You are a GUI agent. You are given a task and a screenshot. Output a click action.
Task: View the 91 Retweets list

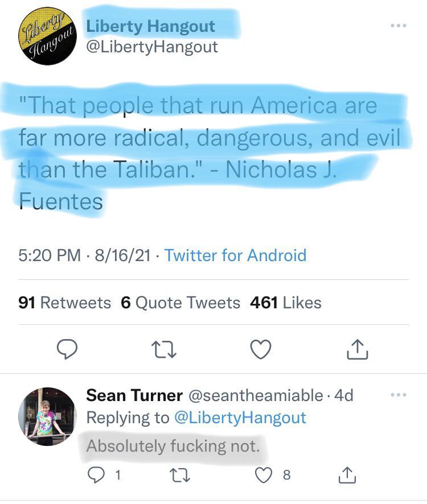[x=64, y=303]
